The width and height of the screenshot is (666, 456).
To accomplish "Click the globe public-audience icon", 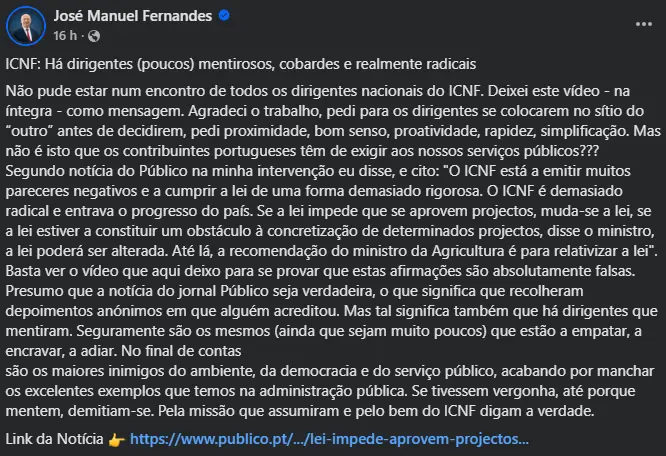I will coord(94,36).
